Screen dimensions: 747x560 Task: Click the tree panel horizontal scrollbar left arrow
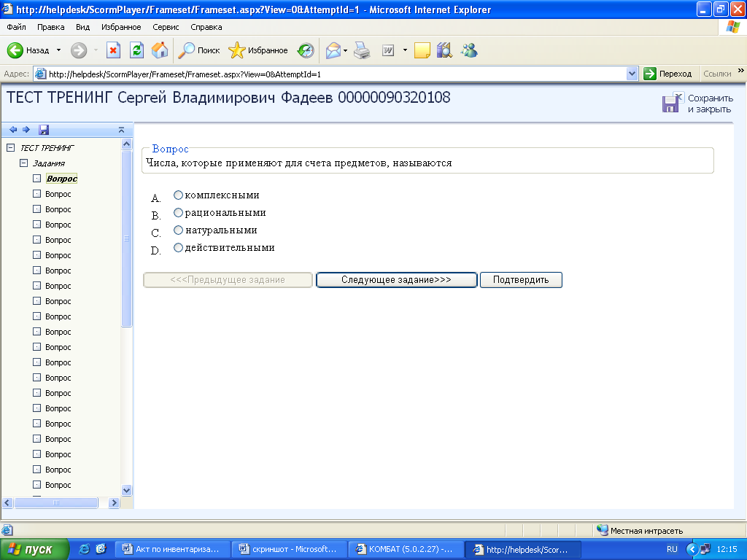point(7,502)
